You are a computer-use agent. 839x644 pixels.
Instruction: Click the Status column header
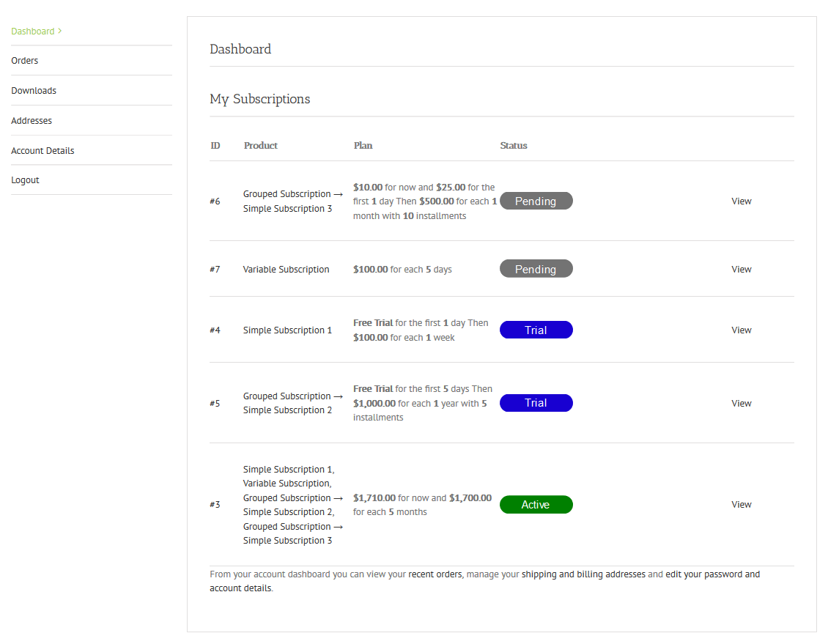514,146
